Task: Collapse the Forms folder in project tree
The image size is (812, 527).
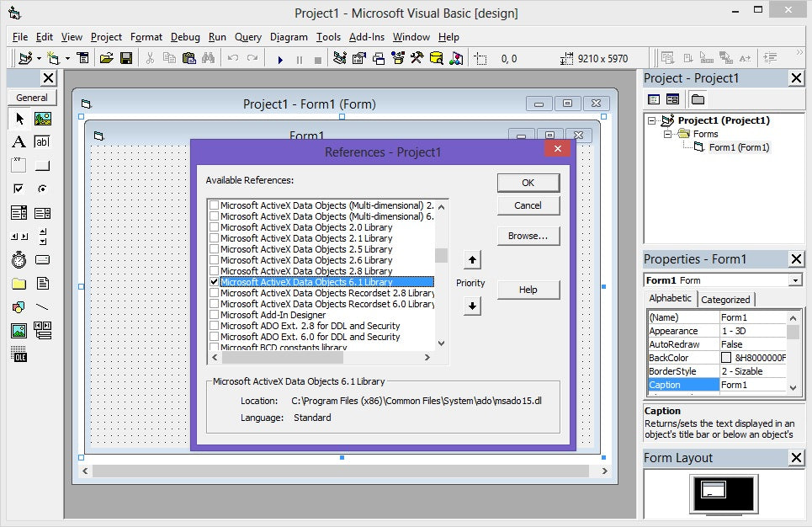Action: tap(667, 134)
